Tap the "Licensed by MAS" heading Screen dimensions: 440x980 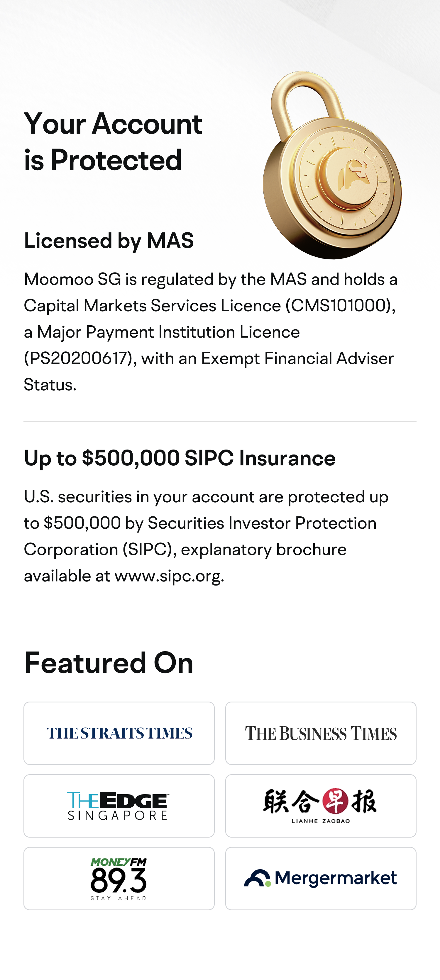tap(109, 241)
